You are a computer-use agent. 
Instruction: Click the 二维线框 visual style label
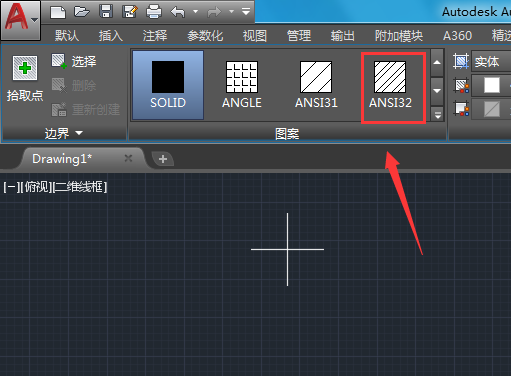click(80, 187)
